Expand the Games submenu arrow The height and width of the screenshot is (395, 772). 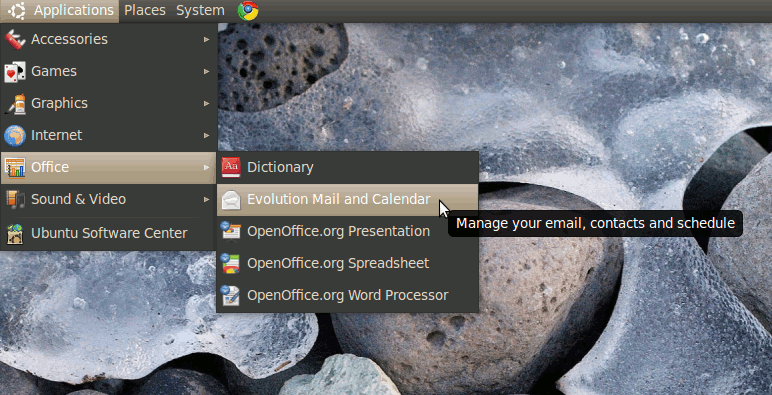pyautogui.click(x=207, y=71)
